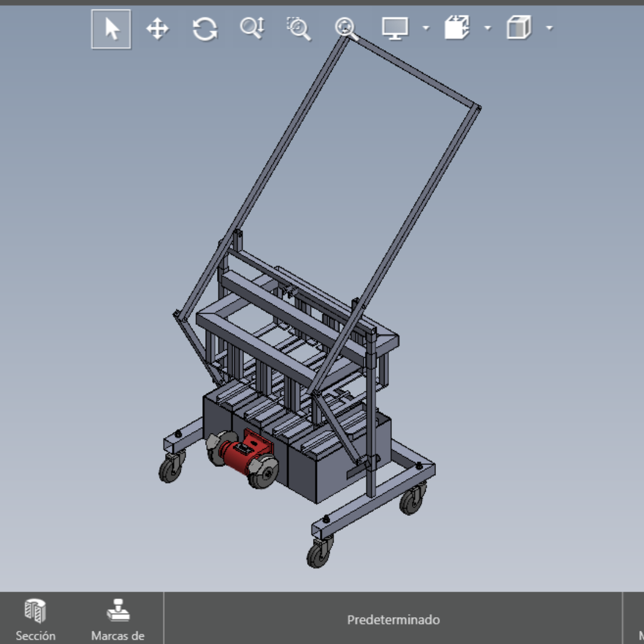
Task: Toggle off the highlighted selection arrow
Action: coord(110,28)
